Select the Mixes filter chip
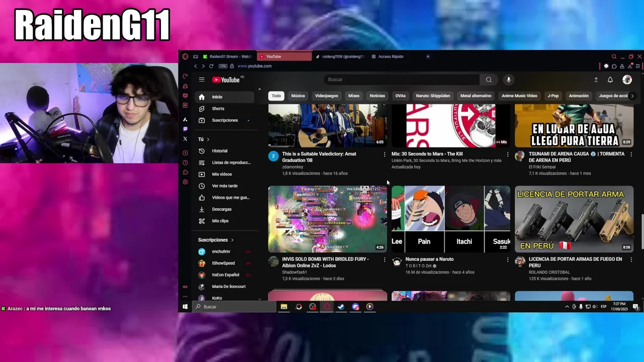The height and width of the screenshot is (362, 644). pyautogui.click(x=354, y=96)
